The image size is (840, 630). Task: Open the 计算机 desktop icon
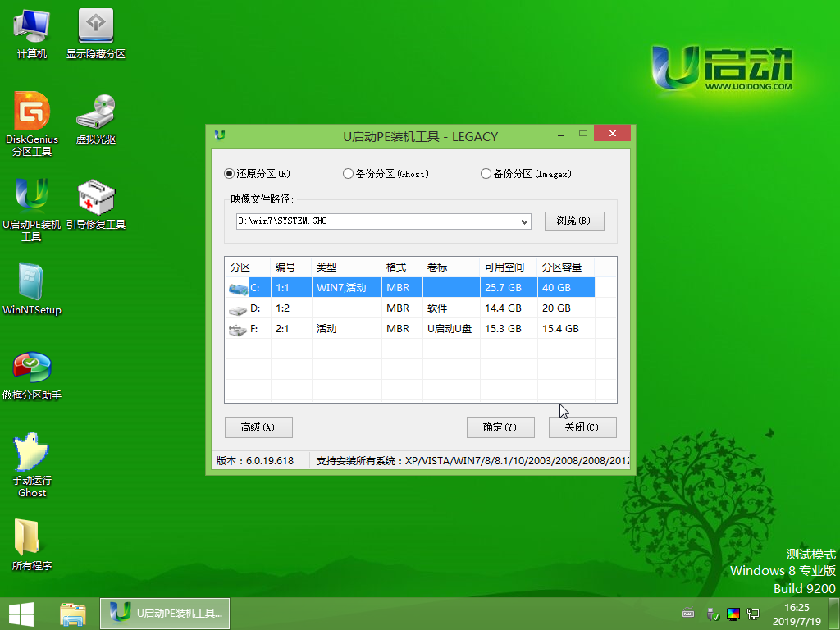[32, 33]
